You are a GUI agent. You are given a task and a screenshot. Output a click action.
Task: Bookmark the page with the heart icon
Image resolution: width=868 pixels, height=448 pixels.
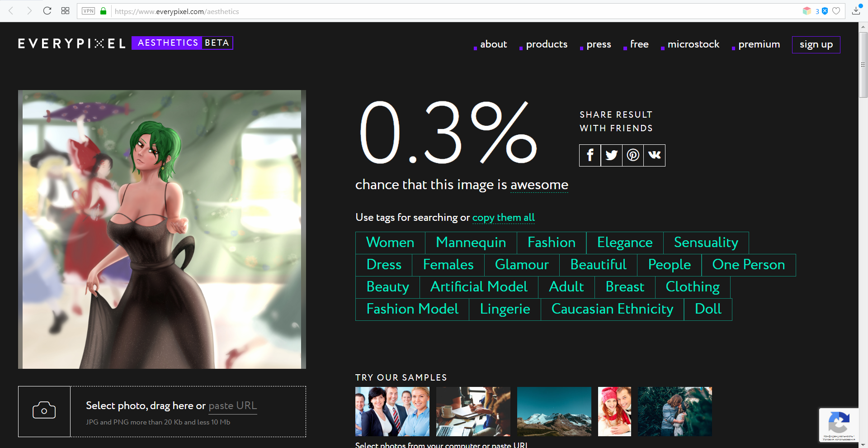click(836, 11)
